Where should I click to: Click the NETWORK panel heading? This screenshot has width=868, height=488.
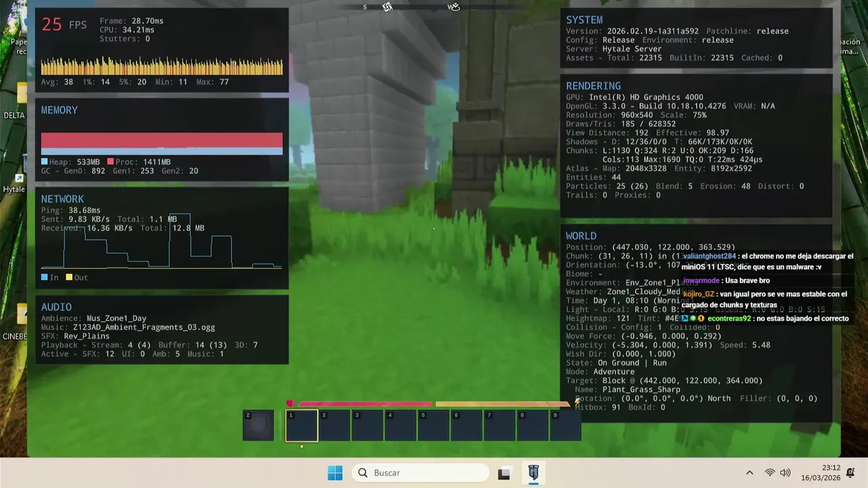(62, 199)
